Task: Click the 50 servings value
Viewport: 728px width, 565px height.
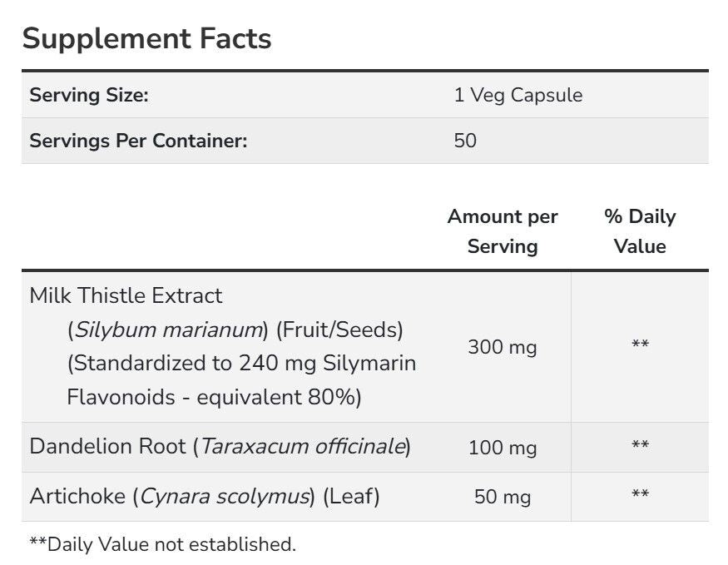Action: point(465,141)
